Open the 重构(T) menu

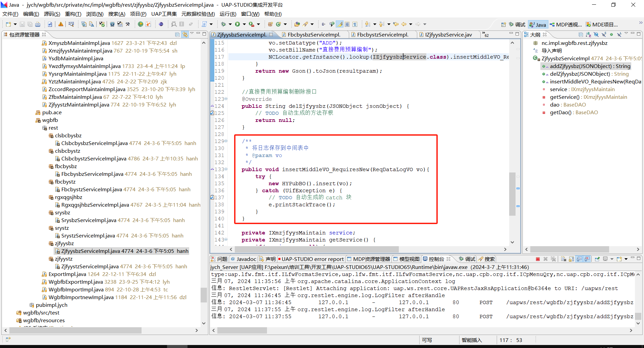point(73,14)
